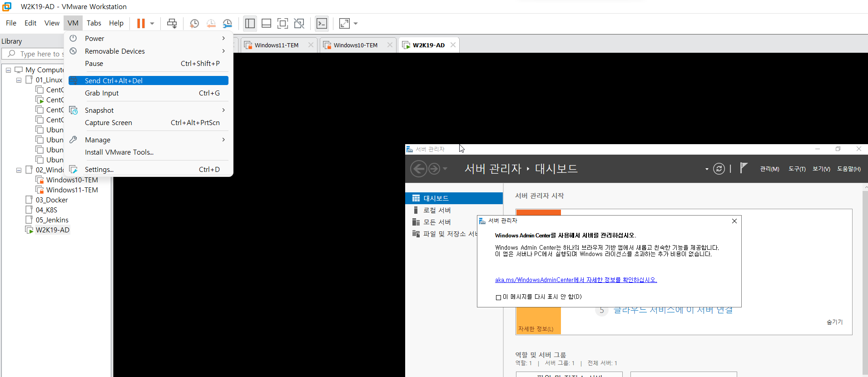
Task: Open the 보기(V) menu in Server Manager
Action: click(821, 169)
